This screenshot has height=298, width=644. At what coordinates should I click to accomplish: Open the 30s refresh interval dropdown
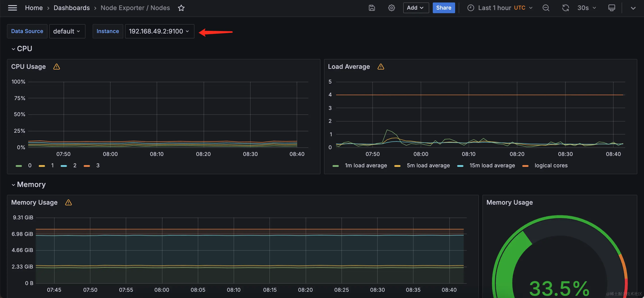(586, 8)
